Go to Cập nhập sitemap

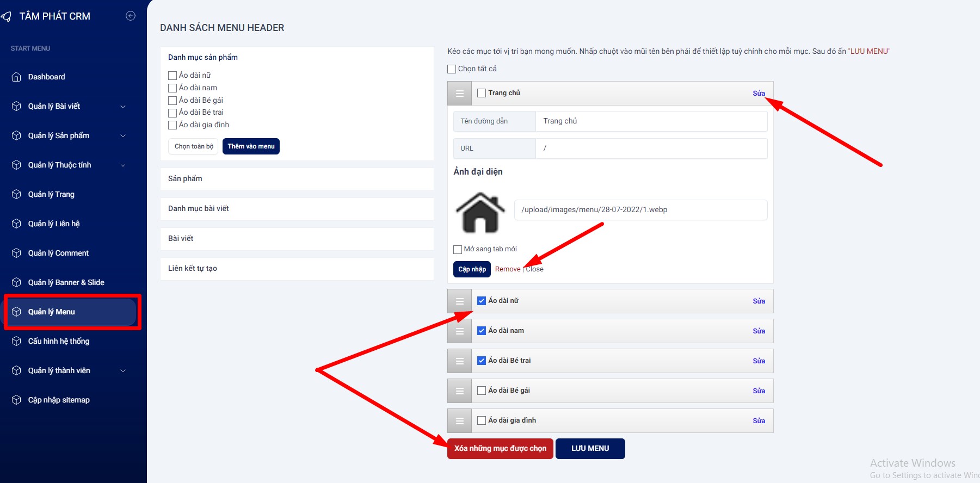[x=59, y=400]
